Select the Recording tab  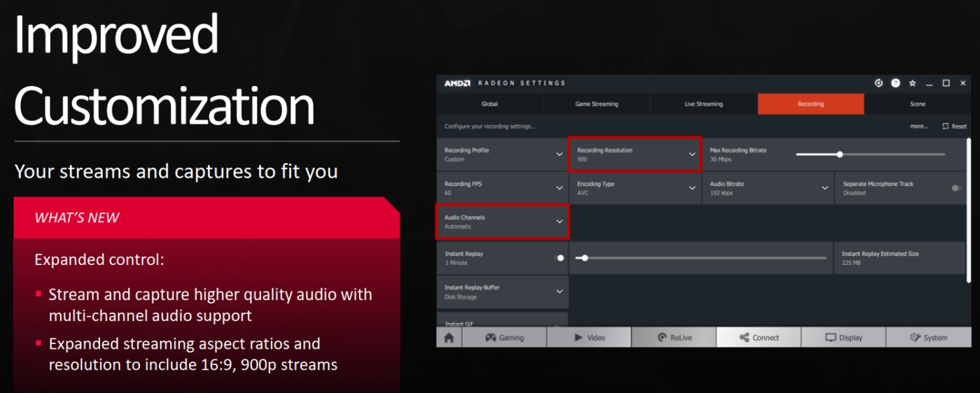click(x=811, y=104)
